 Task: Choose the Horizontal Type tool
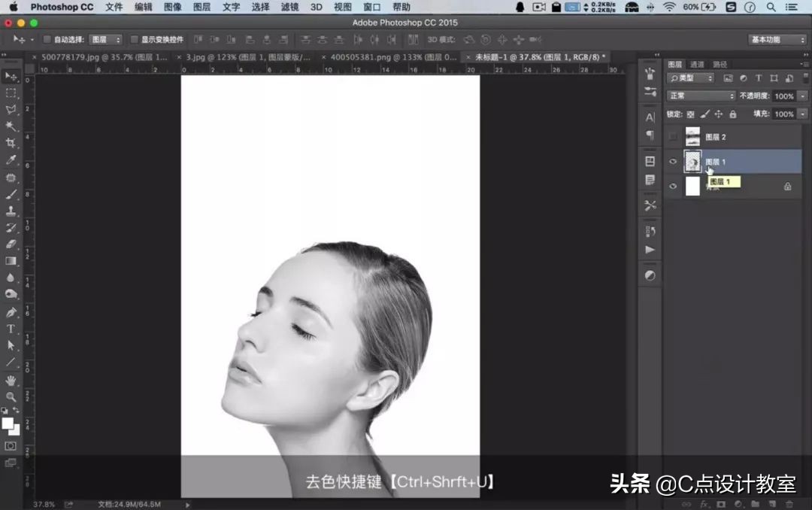11,329
